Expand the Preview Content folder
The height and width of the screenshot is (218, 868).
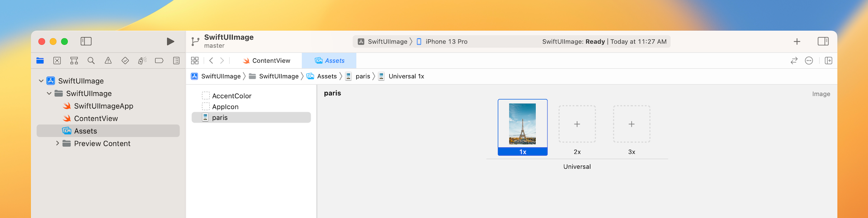[57, 143]
